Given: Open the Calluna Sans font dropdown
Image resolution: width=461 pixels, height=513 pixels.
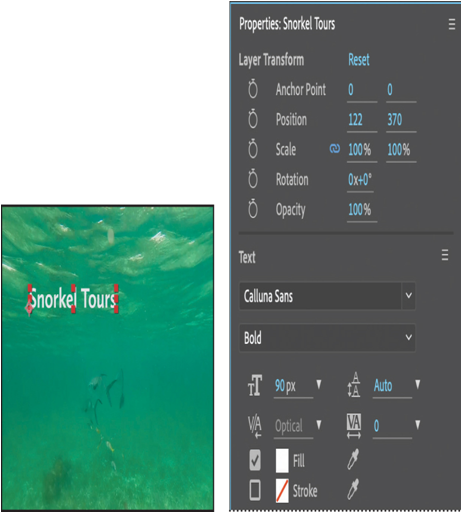Looking at the screenshot, I should pyautogui.click(x=327, y=296).
